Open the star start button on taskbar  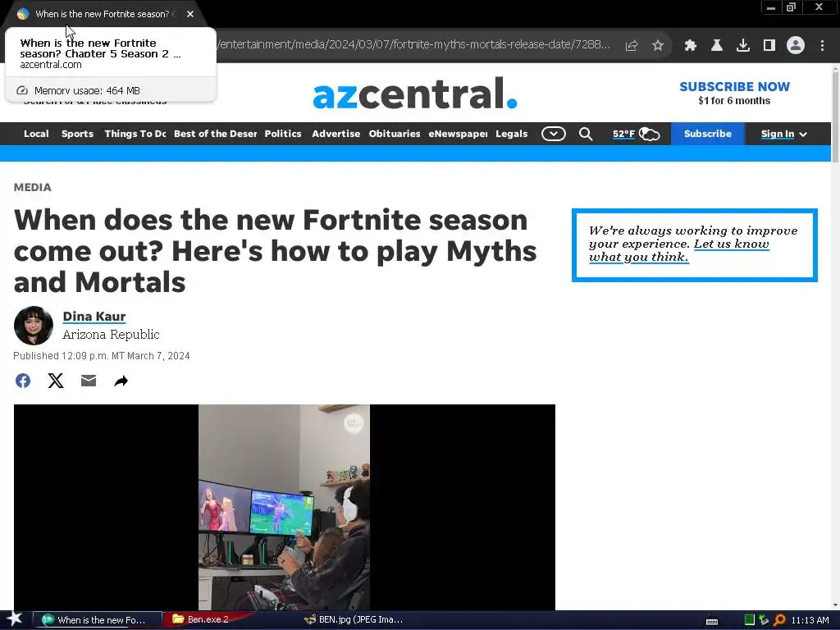point(15,619)
